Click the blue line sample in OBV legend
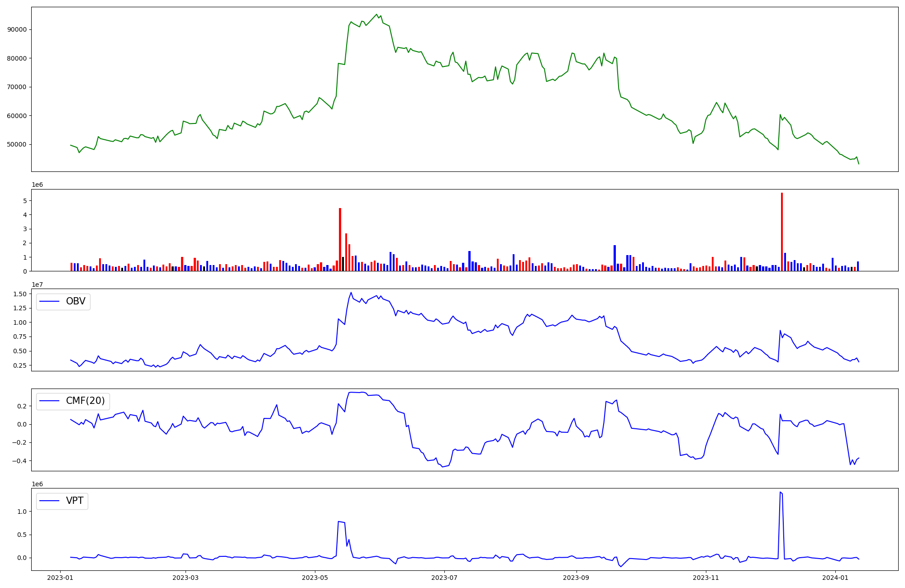 (x=50, y=301)
